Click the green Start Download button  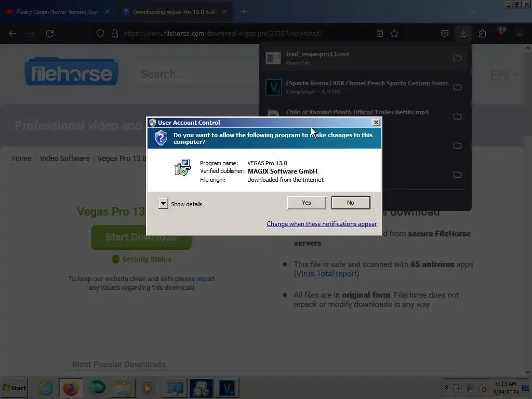[141, 237]
